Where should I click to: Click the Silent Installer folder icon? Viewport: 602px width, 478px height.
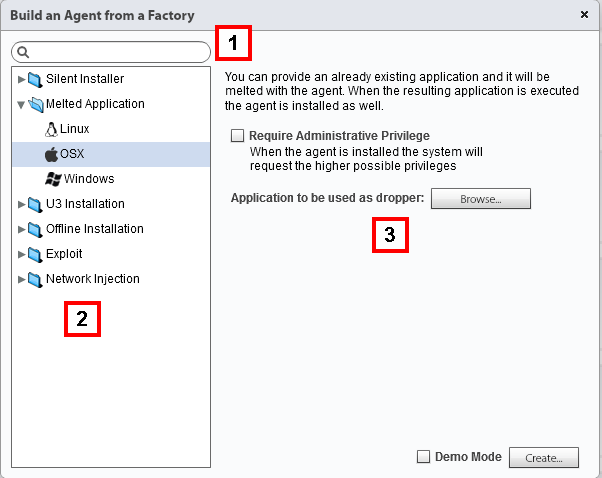[x=35, y=79]
